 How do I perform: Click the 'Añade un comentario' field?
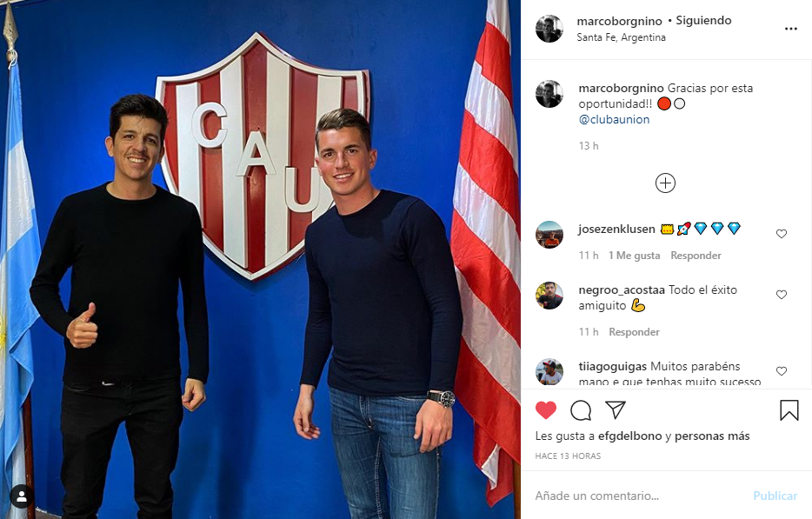tap(640, 496)
